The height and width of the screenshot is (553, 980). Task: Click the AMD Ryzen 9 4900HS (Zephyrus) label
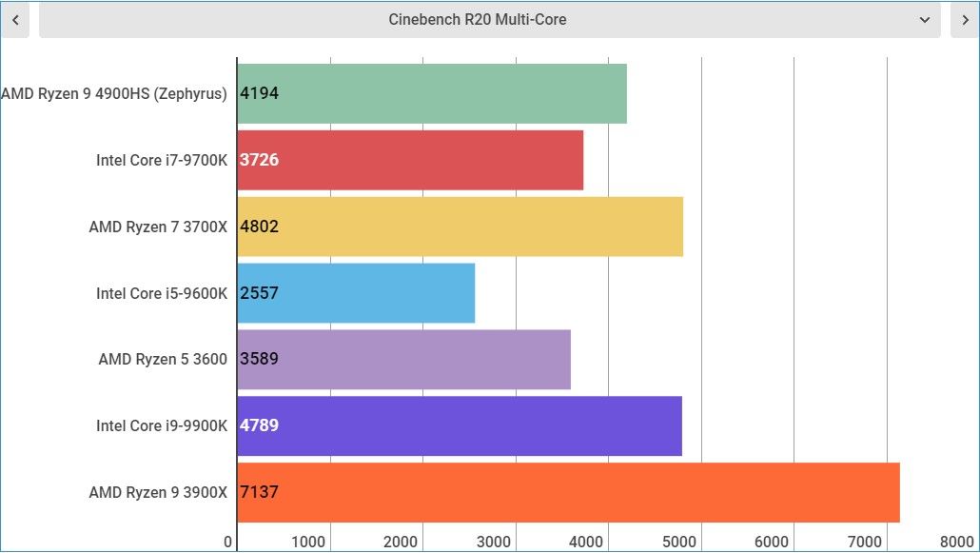pos(114,94)
